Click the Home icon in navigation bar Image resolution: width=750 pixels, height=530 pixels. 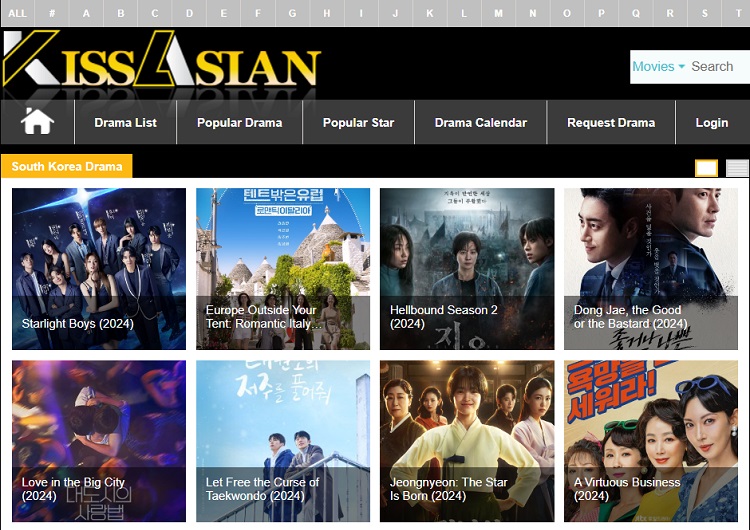37,122
